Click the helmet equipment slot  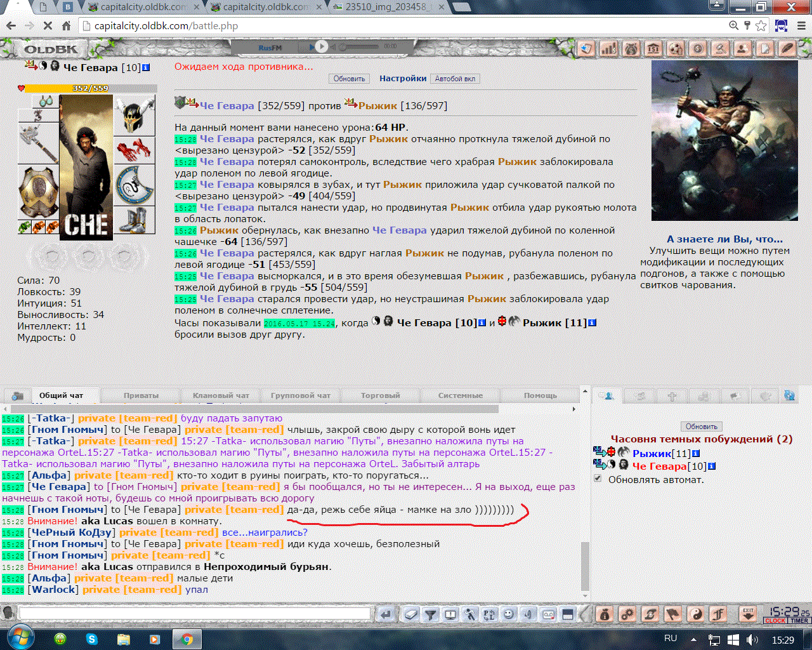pos(134,116)
